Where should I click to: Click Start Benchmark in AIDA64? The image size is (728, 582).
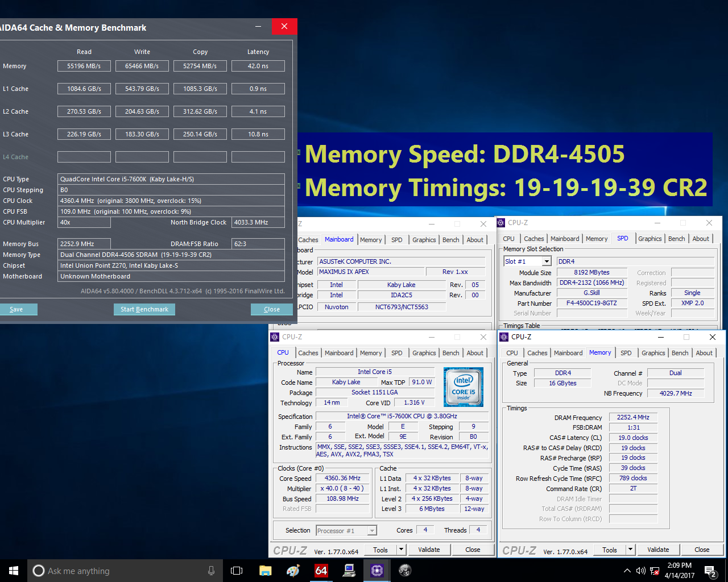pyautogui.click(x=144, y=309)
